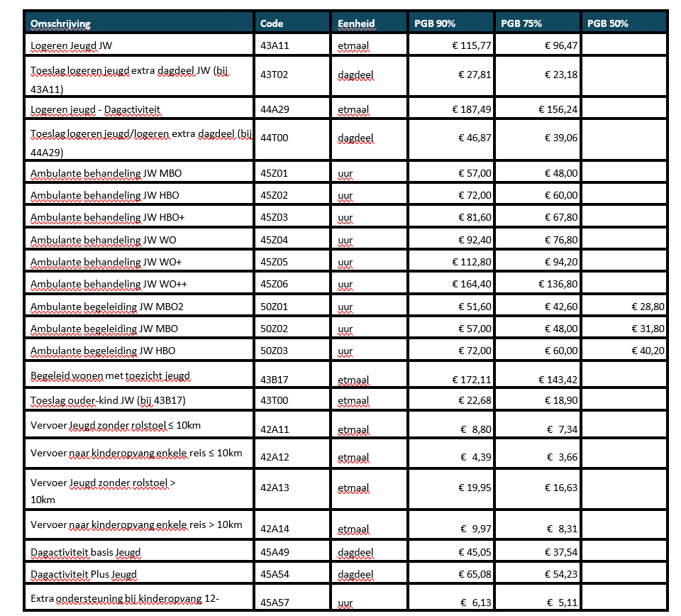Click the PGB 90% column header

(435, 23)
